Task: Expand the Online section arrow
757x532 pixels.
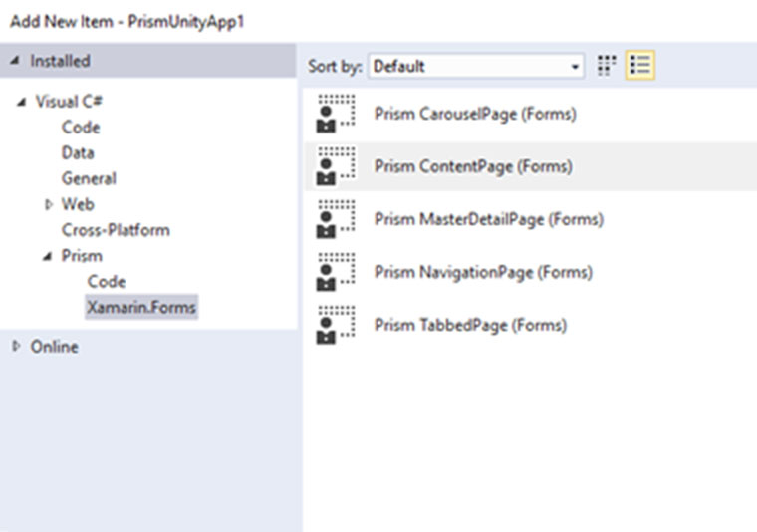Action: click(x=16, y=346)
